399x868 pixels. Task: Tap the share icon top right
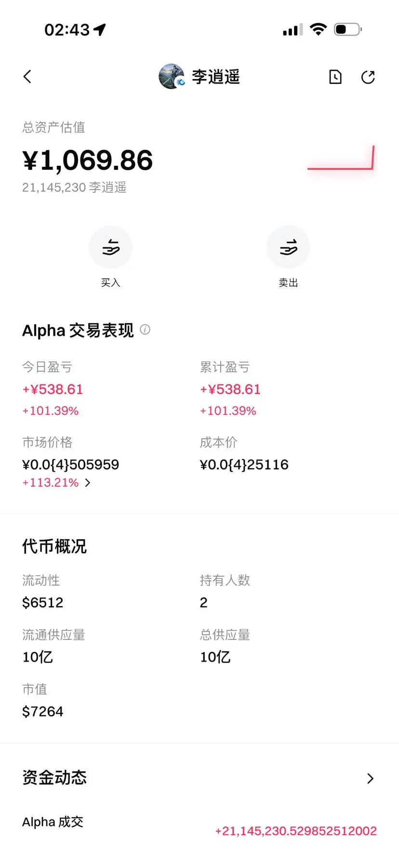368,77
